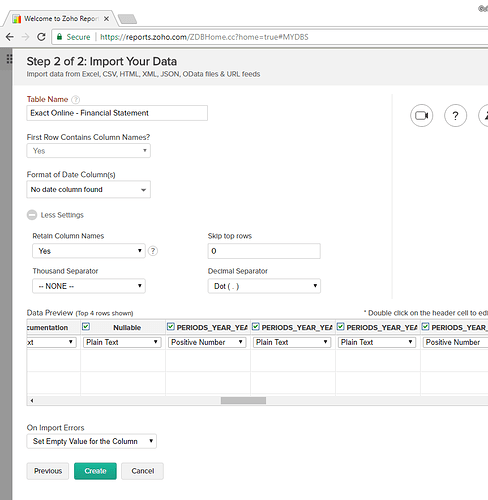Click the green Secure padlock icon

[59, 37]
